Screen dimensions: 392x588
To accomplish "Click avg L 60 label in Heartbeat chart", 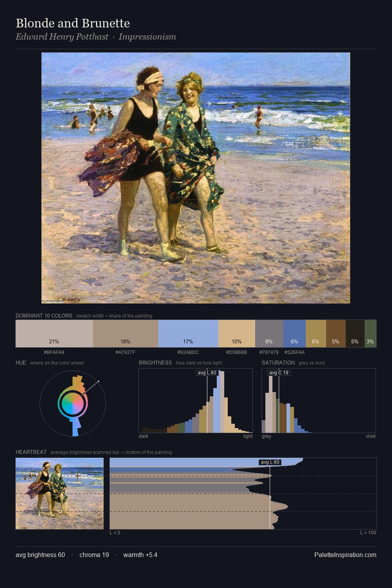I will pos(270,462).
